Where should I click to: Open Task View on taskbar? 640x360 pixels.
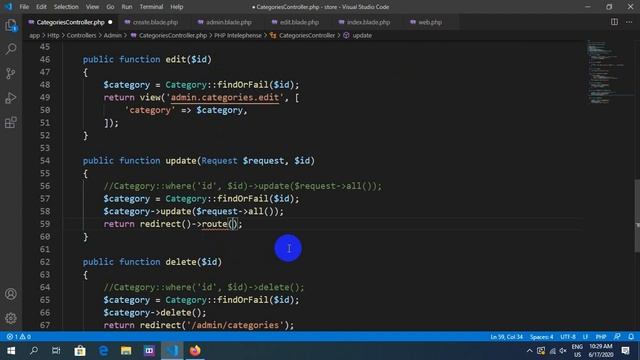(56, 351)
